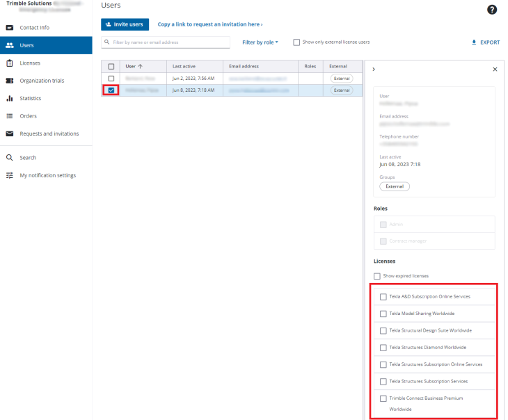Viewport: 508px width, 420px height.
Task: Toggle the Admin role checkbox
Action: pyautogui.click(x=383, y=225)
